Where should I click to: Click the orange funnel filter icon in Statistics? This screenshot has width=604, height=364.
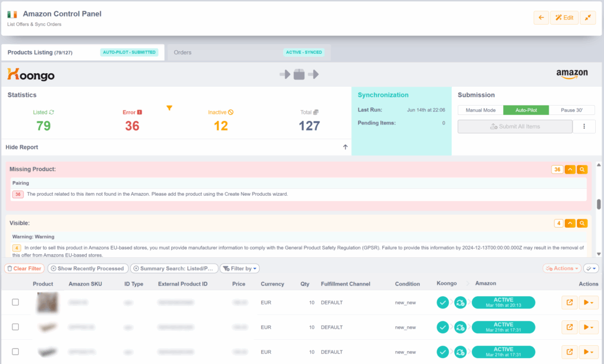169,108
